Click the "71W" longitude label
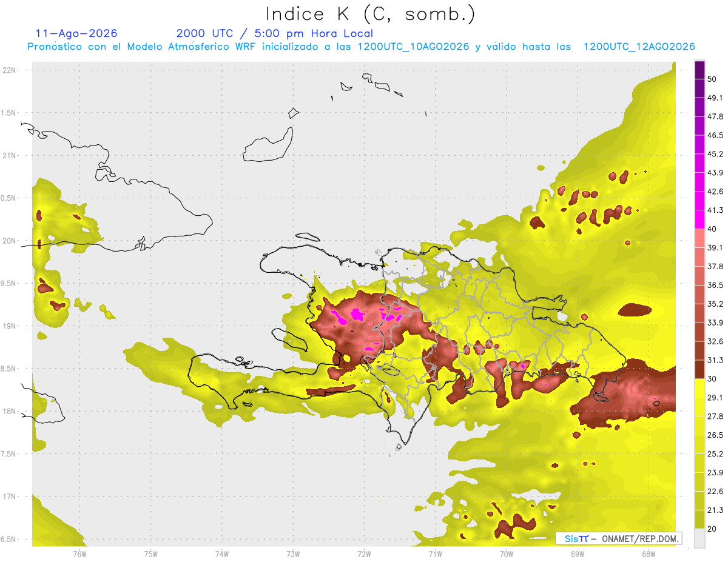Screen dimensions: 728x562 (x=435, y=554)
